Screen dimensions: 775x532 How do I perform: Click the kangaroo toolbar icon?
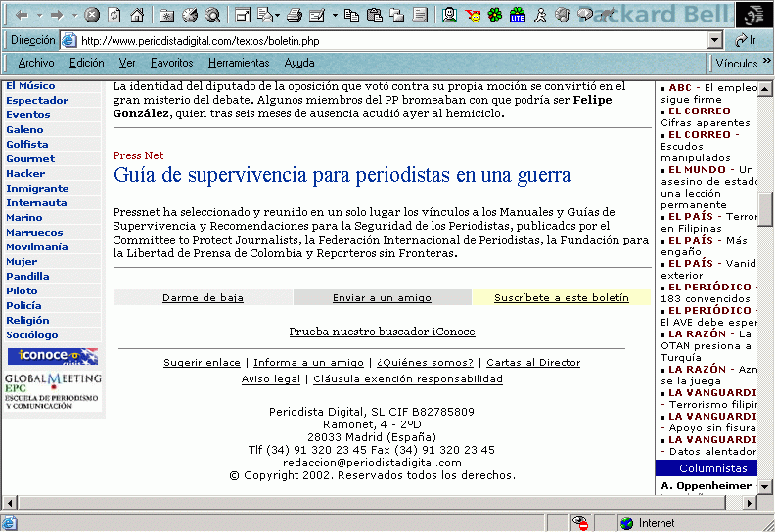pos(607,16)
